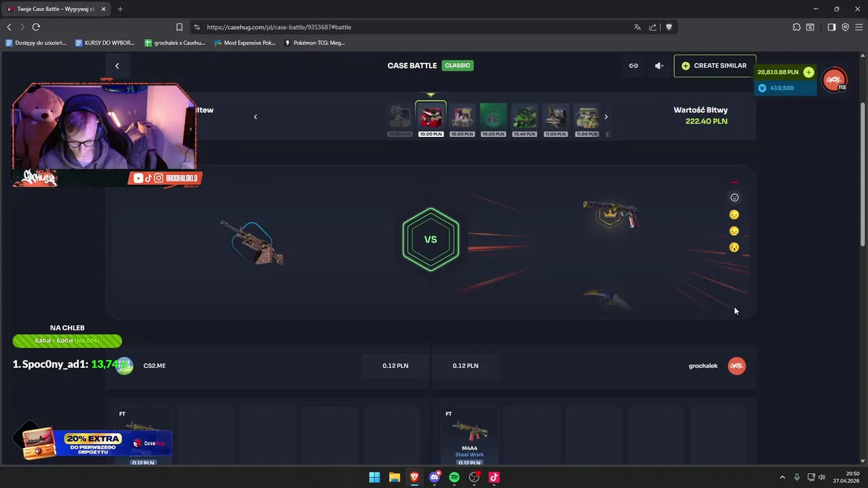Show previous cases with left carousel arrow
The width and height of the screenshot is (868, 488).
tap(256, 117)
